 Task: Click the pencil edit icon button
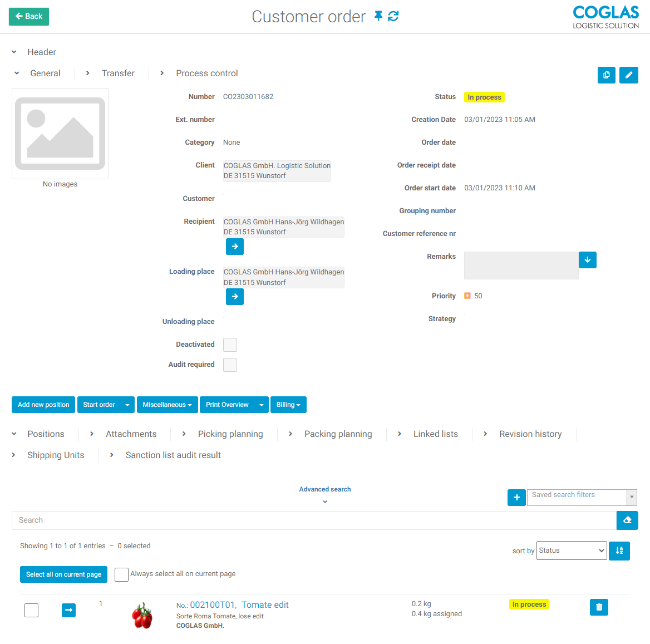pos(628,75)
